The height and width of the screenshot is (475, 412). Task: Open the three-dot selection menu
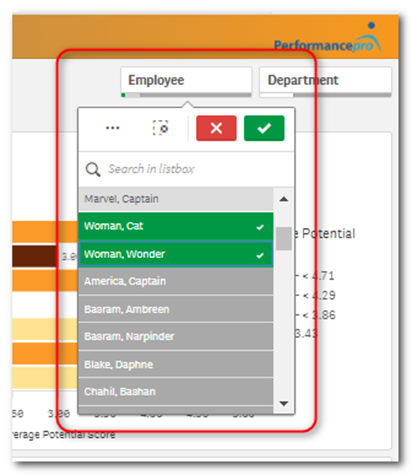click(x=112, y=128)
